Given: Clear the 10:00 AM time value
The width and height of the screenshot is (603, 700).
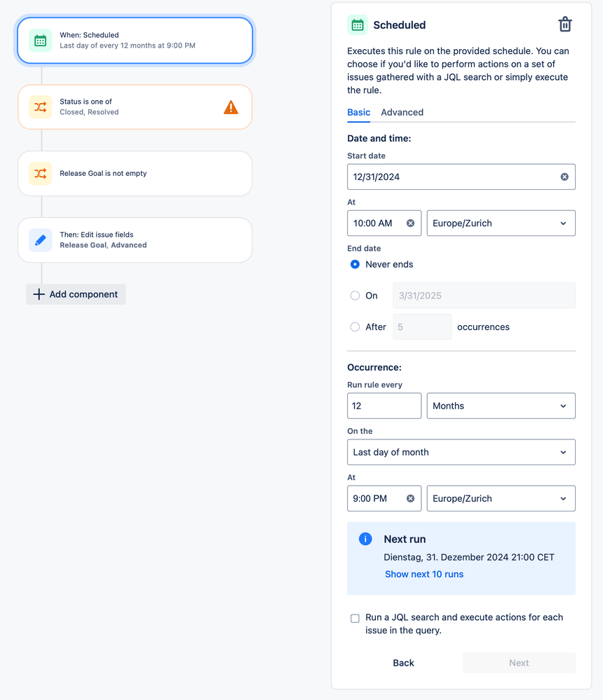Looking at the screenshot, I should 410,224.
